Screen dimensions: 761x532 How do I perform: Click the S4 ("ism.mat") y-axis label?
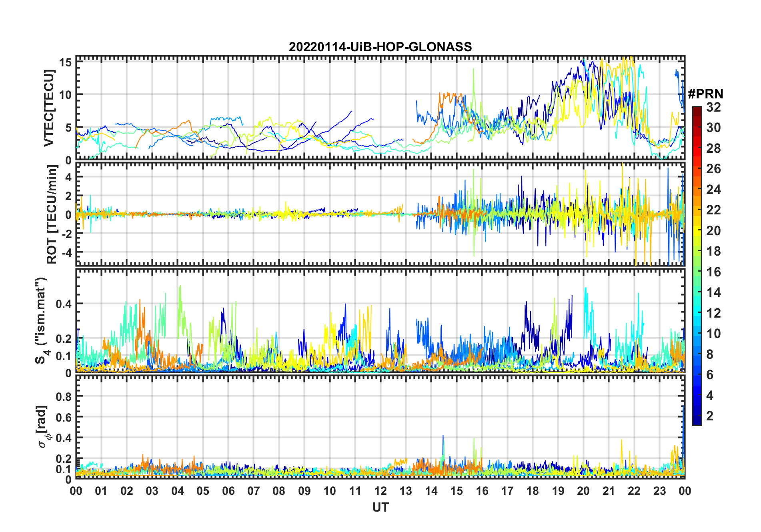pyautogui.click(x=41, y=321)
